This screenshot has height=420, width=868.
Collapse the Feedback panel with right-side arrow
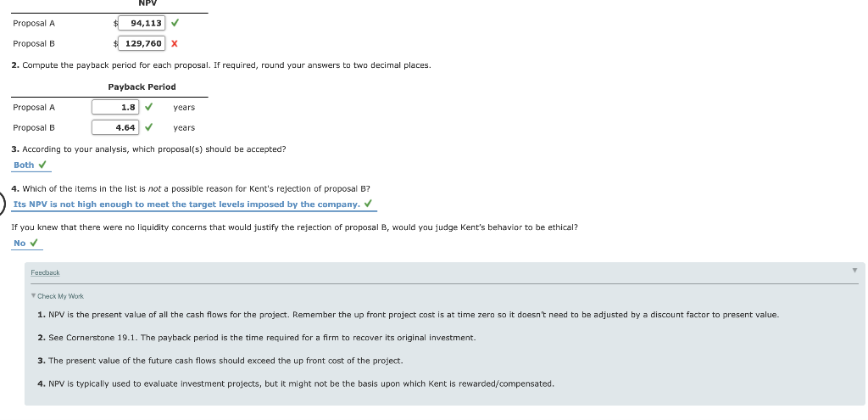(x=854, y=271)
